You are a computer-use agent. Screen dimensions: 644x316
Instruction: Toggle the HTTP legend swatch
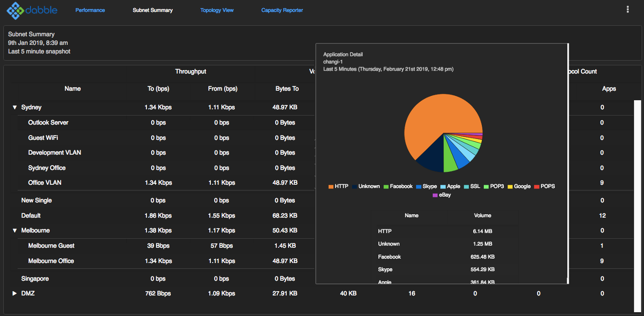[331, 187]
